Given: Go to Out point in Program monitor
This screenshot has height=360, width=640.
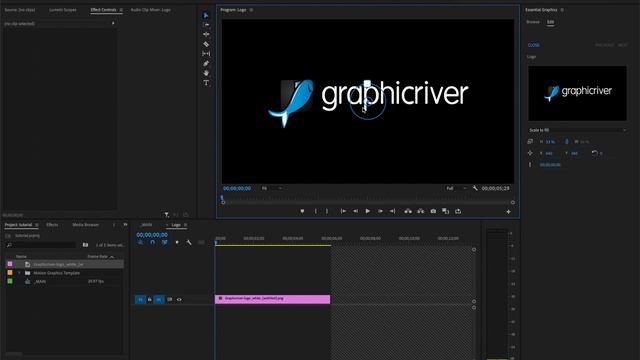Looking at the screenshot, I should click(x=392, y=211).
